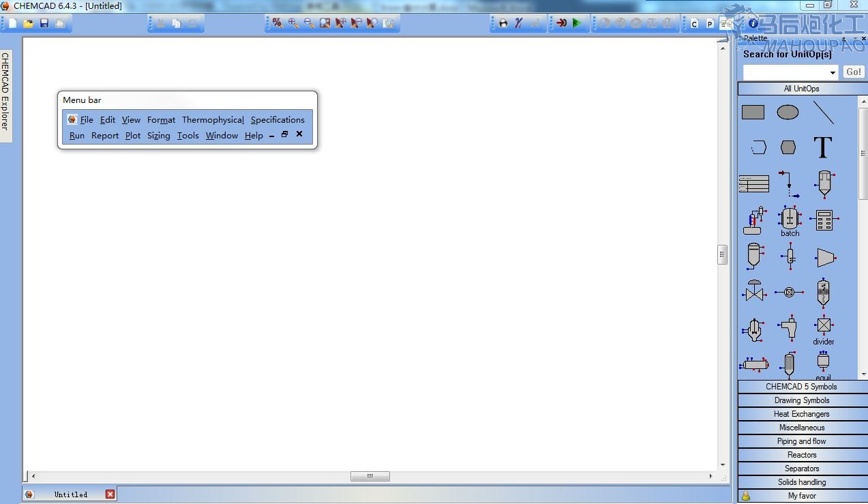
Task: Switch to the Untitled document tab
Action: 70,494
